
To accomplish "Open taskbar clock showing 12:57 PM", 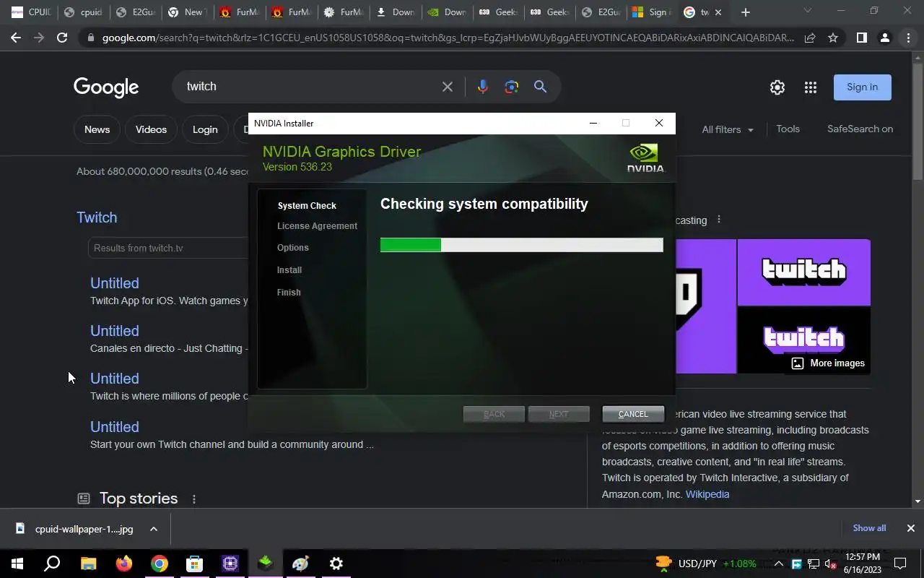I will click(862, 564).
